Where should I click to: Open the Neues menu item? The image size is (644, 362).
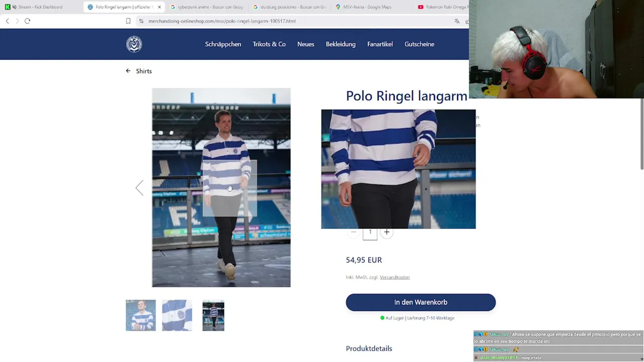305,44
